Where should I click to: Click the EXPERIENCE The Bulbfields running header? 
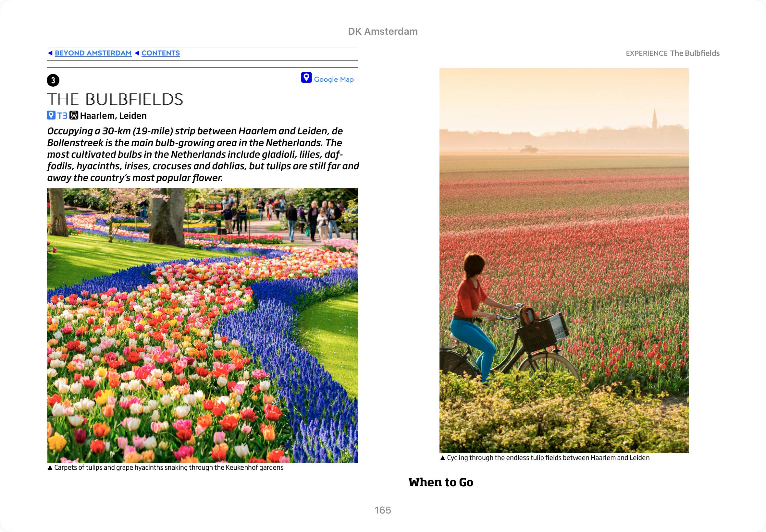click(672, 53)
